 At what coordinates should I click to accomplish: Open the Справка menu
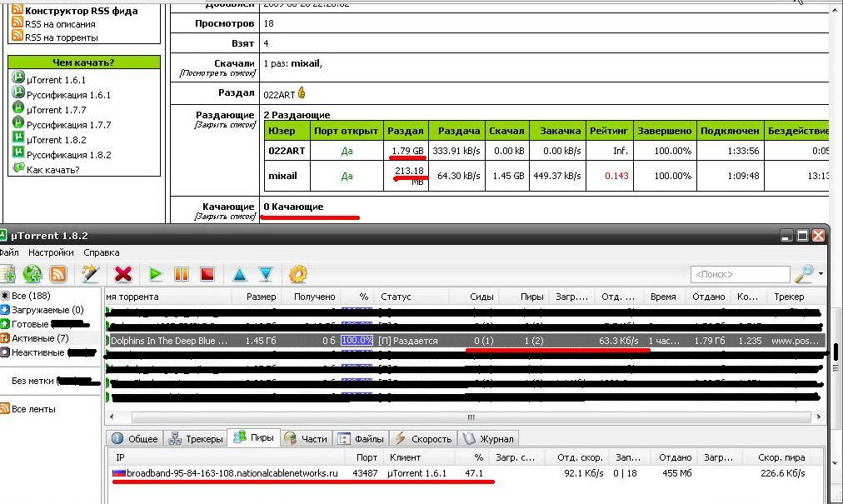pyautogui.click(x=101, y=252)
